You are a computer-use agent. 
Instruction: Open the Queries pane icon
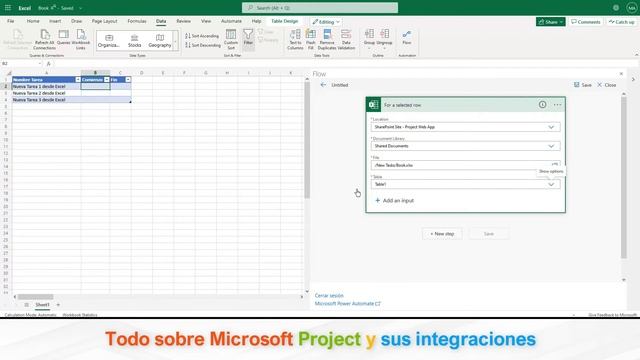(64, 35)
